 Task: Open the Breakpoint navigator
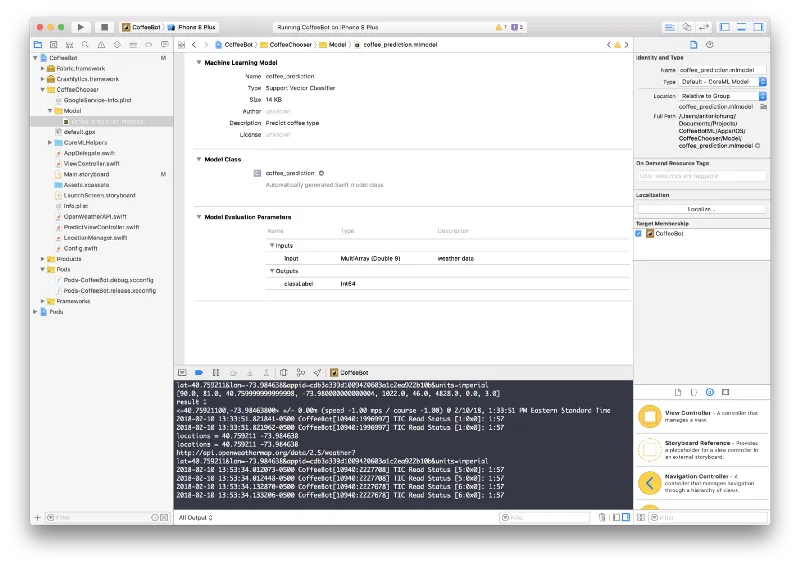coord(148,45)
